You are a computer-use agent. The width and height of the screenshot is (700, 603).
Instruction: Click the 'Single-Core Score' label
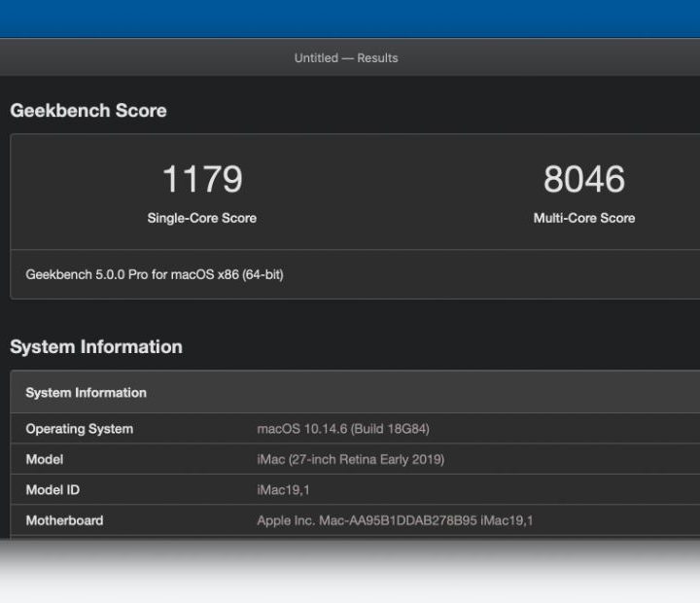click(x=202, y=218)
